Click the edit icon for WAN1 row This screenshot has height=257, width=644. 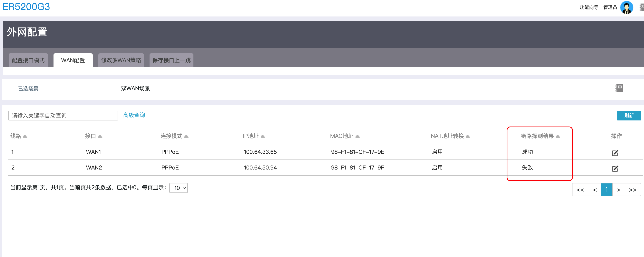pyautogui.click(x=615, y=153)
